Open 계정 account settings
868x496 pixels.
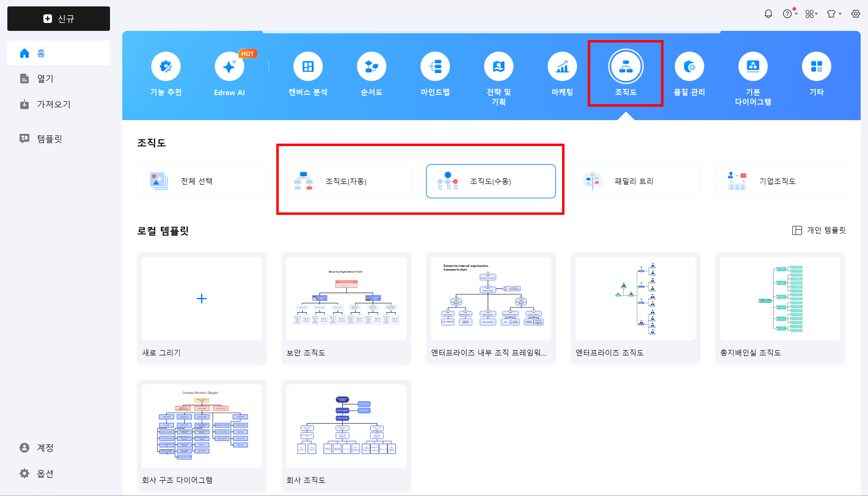[x=59, y=448]
